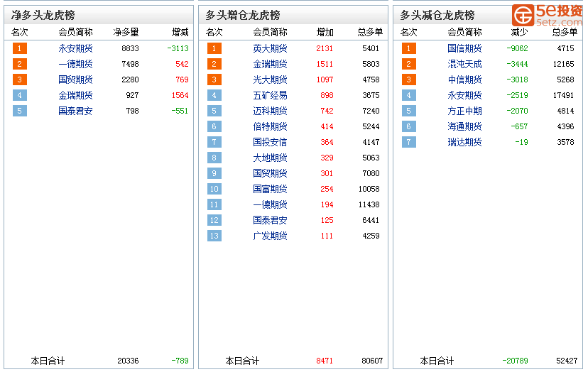Open 国泰君安 in the 净多头龙虎榜 list
Viewport: 588px width, 372px height.
point(75,111)
